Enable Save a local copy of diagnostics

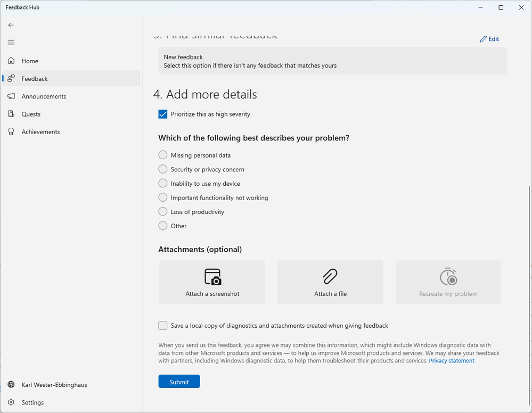click(x=163, y=326)
